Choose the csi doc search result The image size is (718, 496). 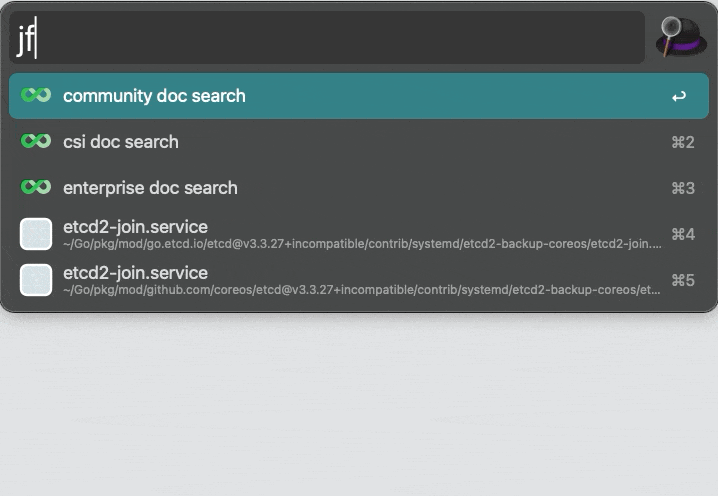(x=121, y=142)
